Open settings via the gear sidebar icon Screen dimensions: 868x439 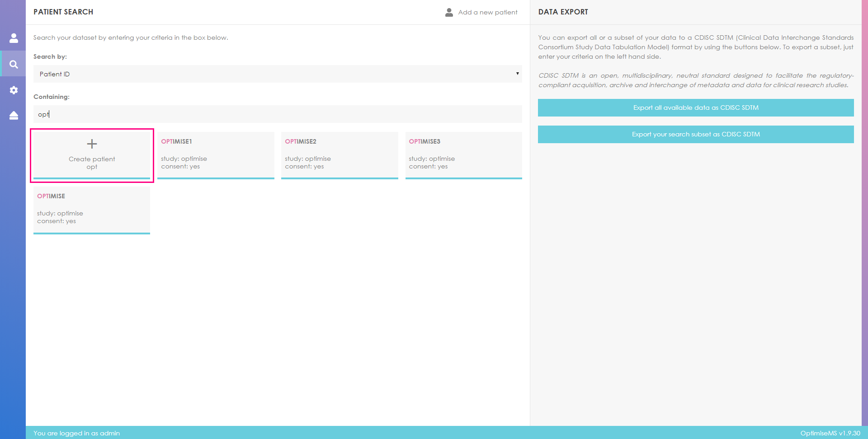point(14,90)
